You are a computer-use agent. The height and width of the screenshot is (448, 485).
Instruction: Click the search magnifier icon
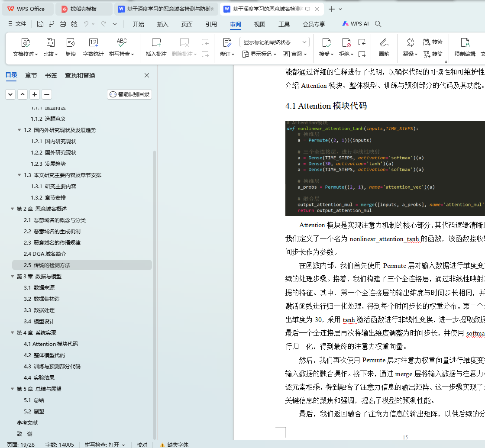coord(378,24)
